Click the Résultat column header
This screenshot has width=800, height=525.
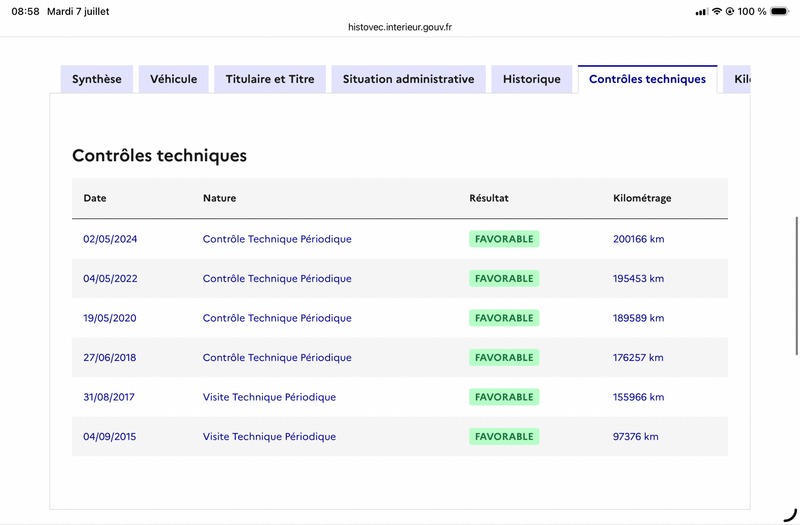[x=489, y=198]
